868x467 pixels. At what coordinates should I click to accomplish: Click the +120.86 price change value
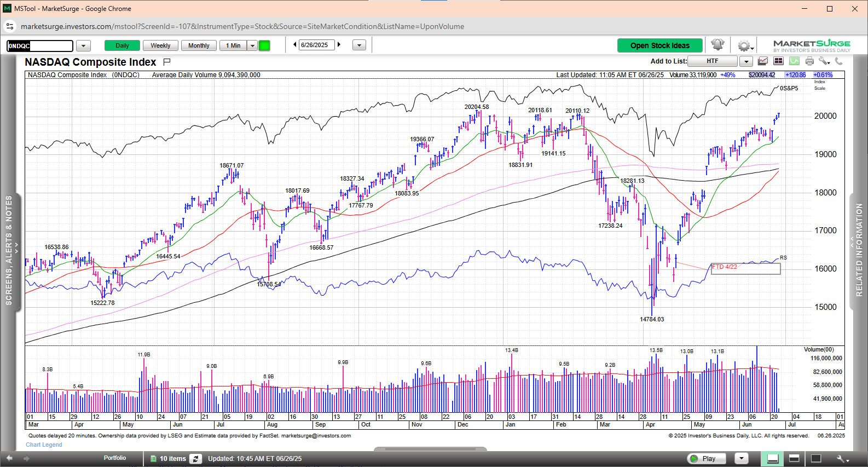(x=795, y=75)
